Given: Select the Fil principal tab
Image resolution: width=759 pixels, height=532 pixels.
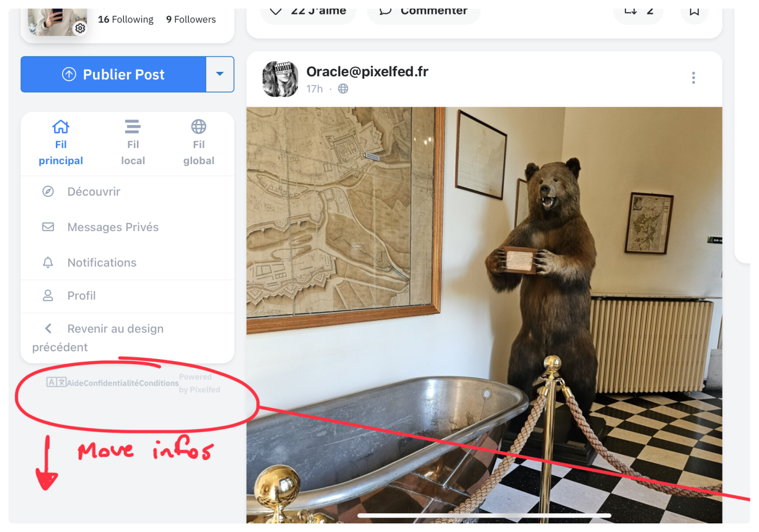Looking at the screenshot, I should click(x=61, y=143).
